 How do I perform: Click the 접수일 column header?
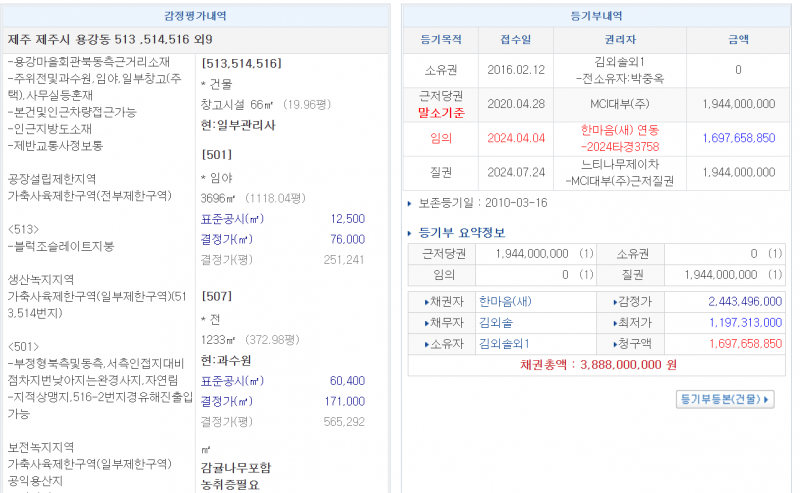coord(514,40)
